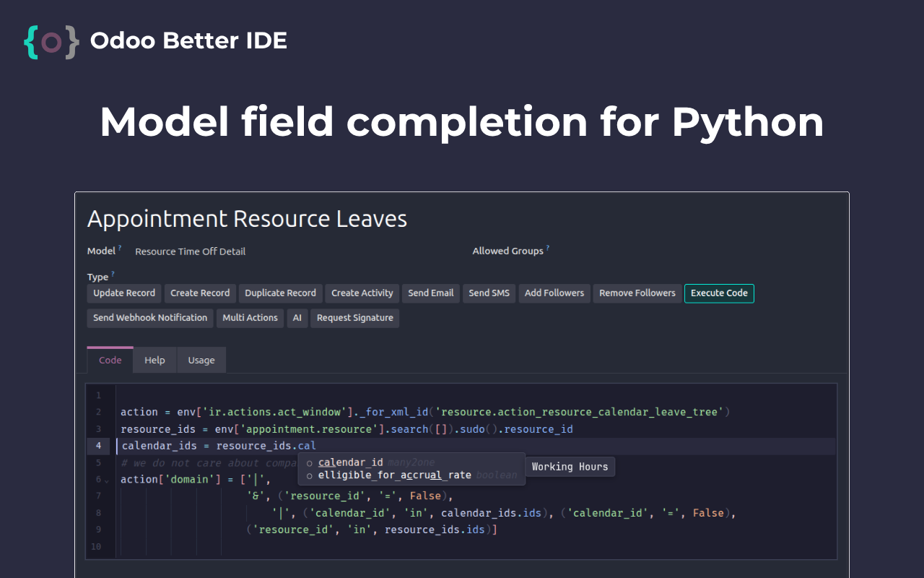Place cursor after 'resource_ids.cal' on line 4

(x=317, y=446)
